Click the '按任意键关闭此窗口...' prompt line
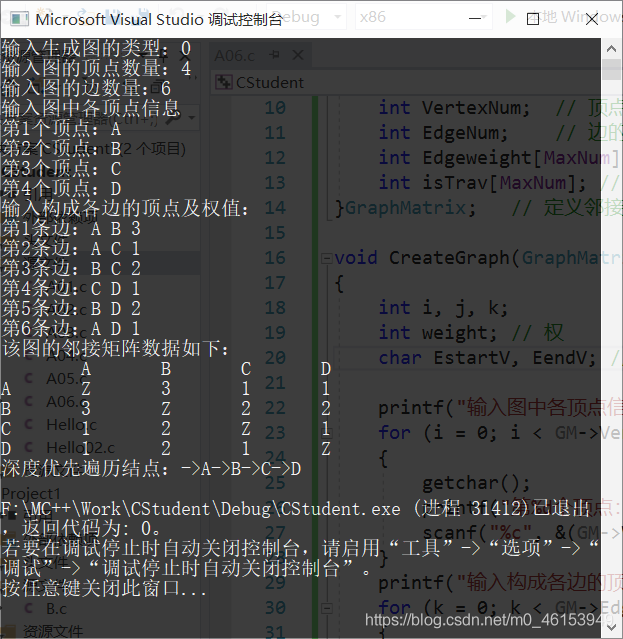Screen dimensions: 623x639 coord(104,589)
